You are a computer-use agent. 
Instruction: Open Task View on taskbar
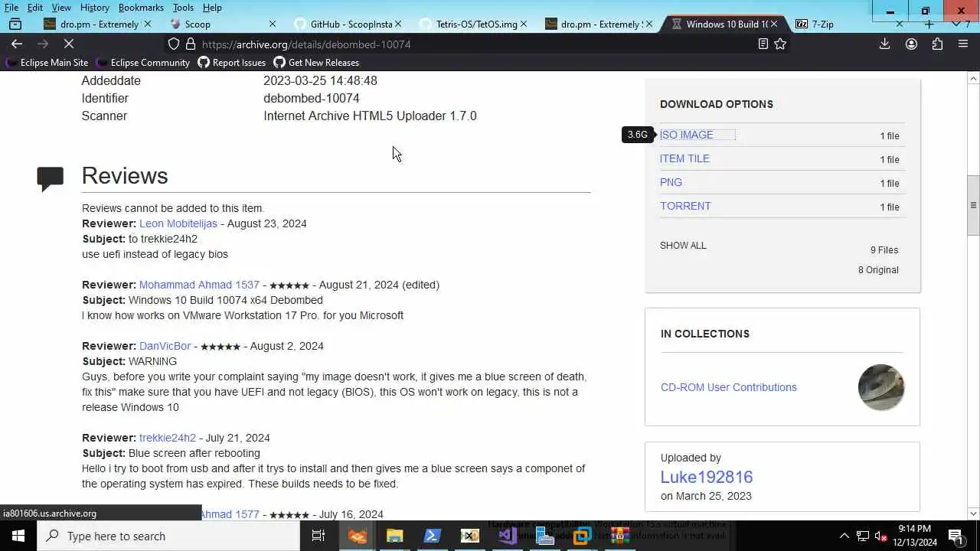pyautogui.click(x=318, y=536)
